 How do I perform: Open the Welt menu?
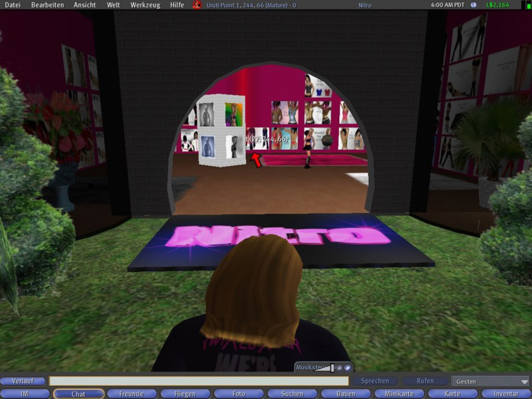tap(113, 5)
